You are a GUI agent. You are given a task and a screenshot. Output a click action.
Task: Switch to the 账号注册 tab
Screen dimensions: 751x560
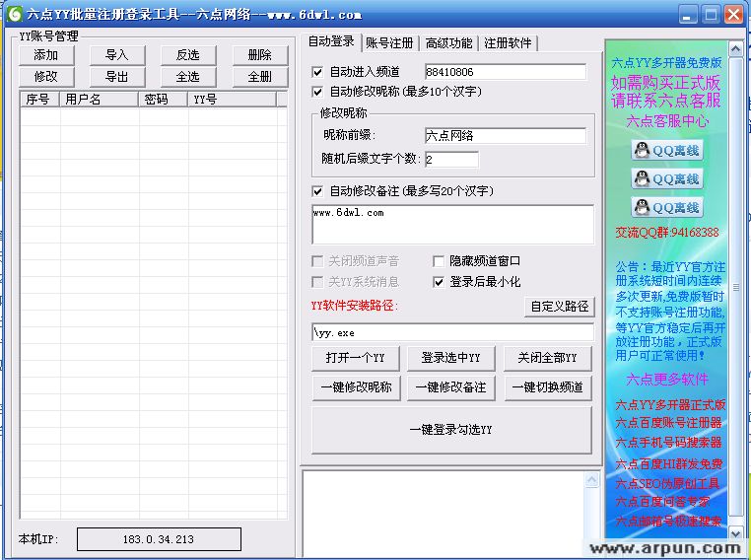(x=389, y=42)
